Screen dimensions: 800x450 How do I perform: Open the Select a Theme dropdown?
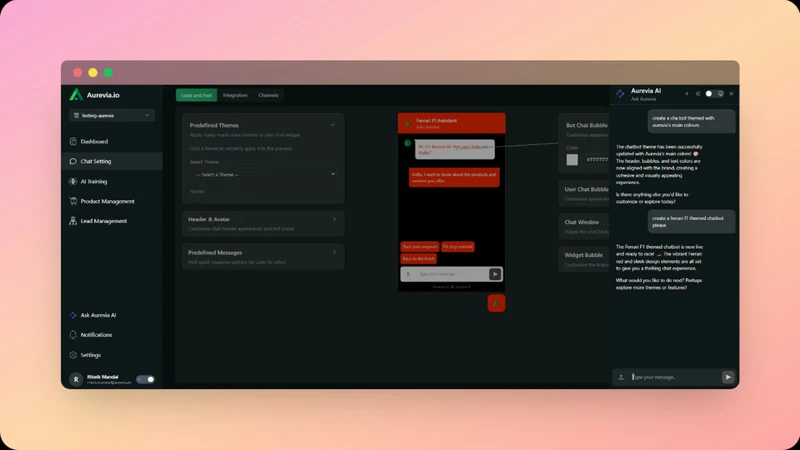[x=264, y=174]
